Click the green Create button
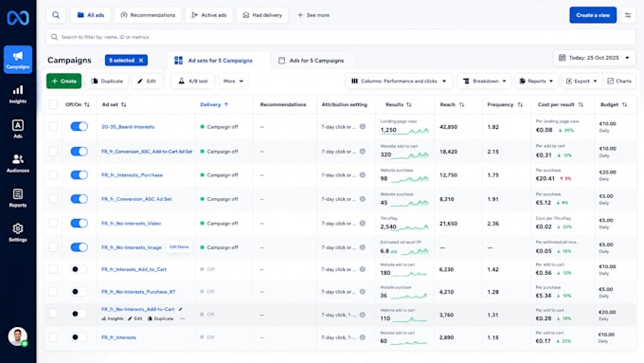Screen dimensions: 644x363 (x=63, y=81)
